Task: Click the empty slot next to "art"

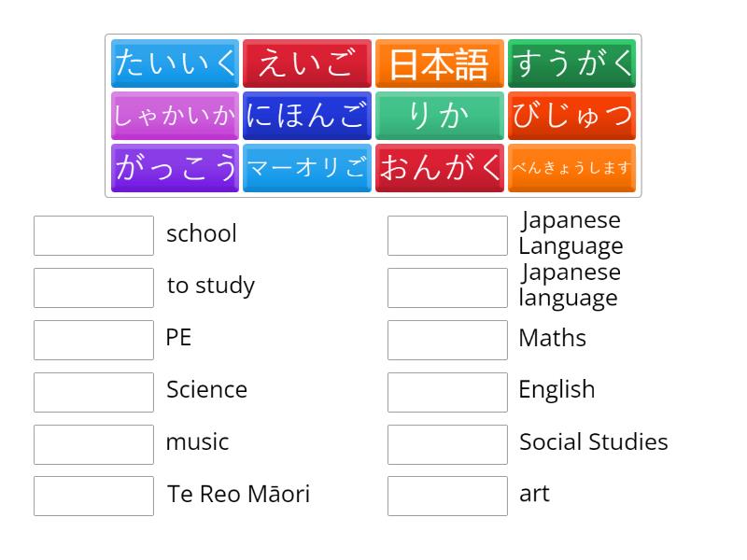Action: pos(447,496)
